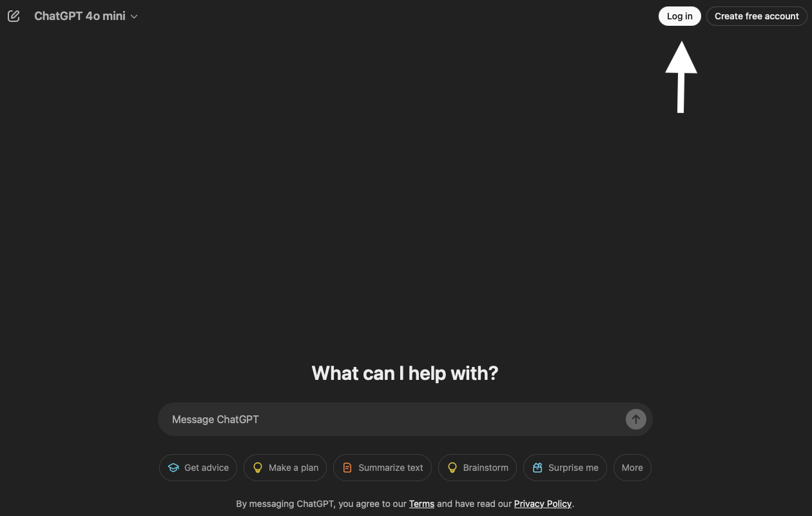Select Create free account

[757, 16]
